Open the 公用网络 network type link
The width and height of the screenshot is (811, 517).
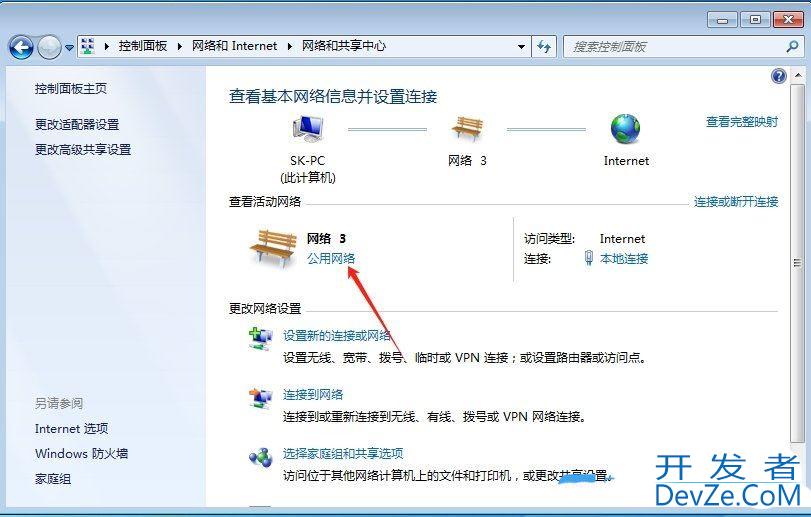click(331, 258)
